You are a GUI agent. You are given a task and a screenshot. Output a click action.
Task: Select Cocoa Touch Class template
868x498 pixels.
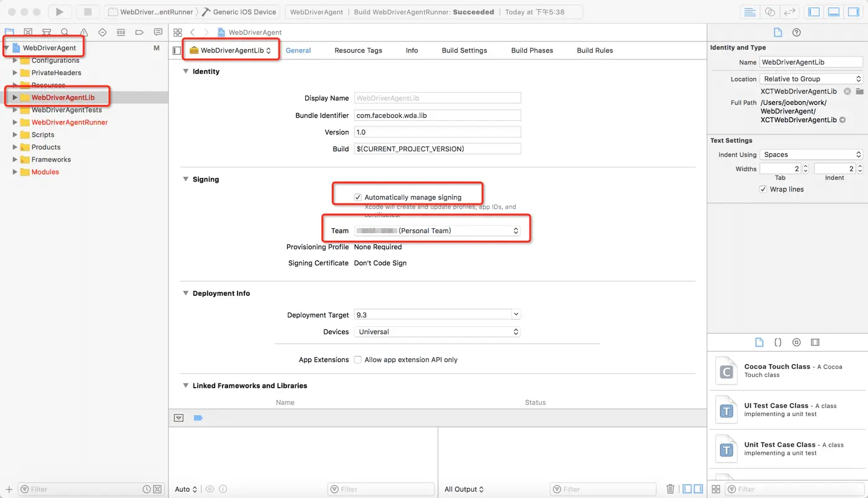787,371
